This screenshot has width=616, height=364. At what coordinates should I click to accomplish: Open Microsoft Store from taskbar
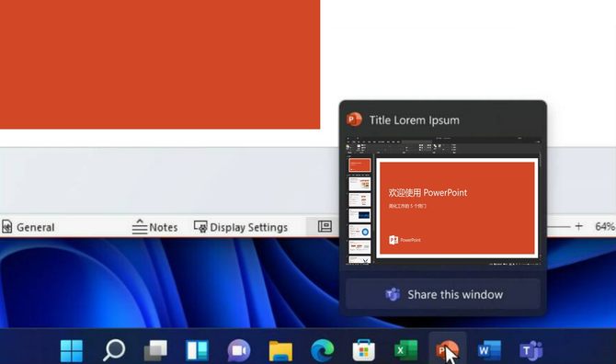(364, 350)
